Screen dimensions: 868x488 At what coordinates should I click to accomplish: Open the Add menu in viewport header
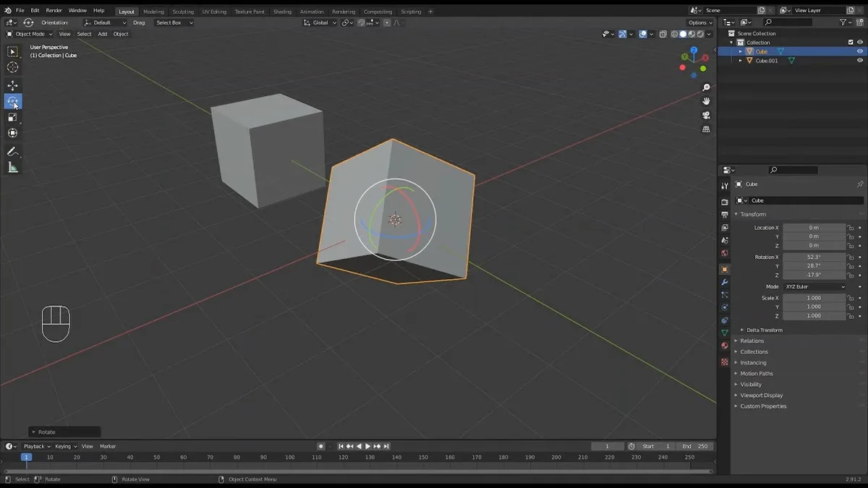coord(103,34)
